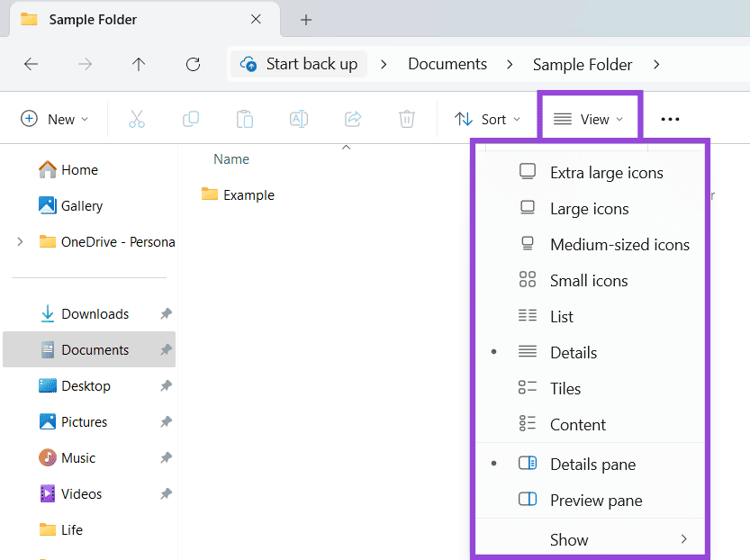Toggle the Details pane option
The height and width of the screenshot is (560, 750).
coord(592,465)
